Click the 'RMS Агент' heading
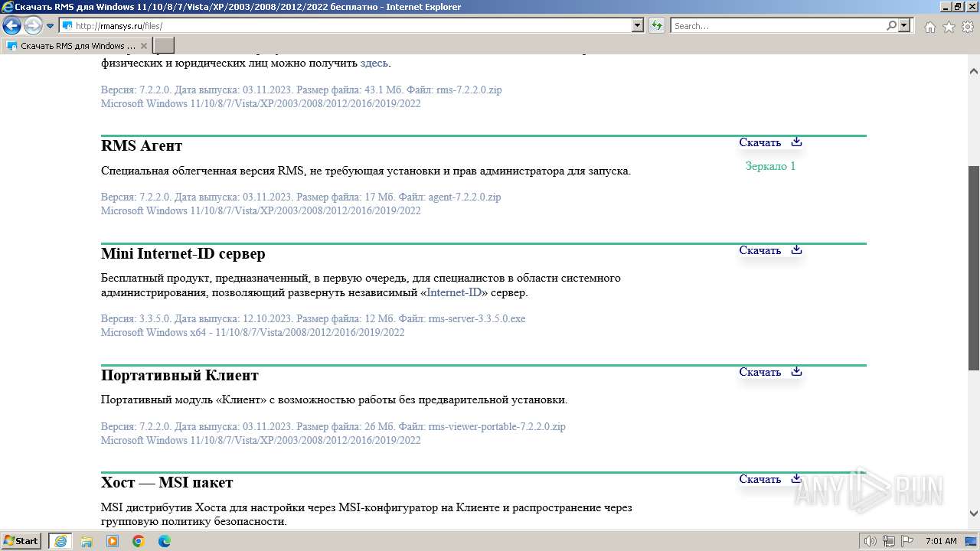Viewport: 980px width, 551px height. [142, 145]
